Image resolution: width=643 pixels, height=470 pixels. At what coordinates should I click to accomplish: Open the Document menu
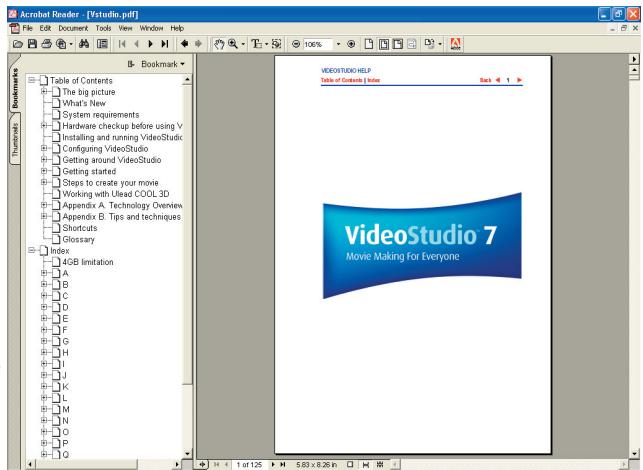73,28
